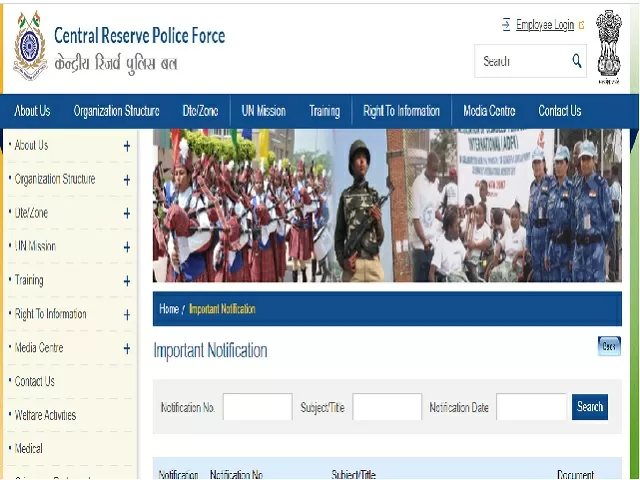
Task: Open Dte/Zone in top navigation bar
Action: pyautogui.click(x=200, y=111)
